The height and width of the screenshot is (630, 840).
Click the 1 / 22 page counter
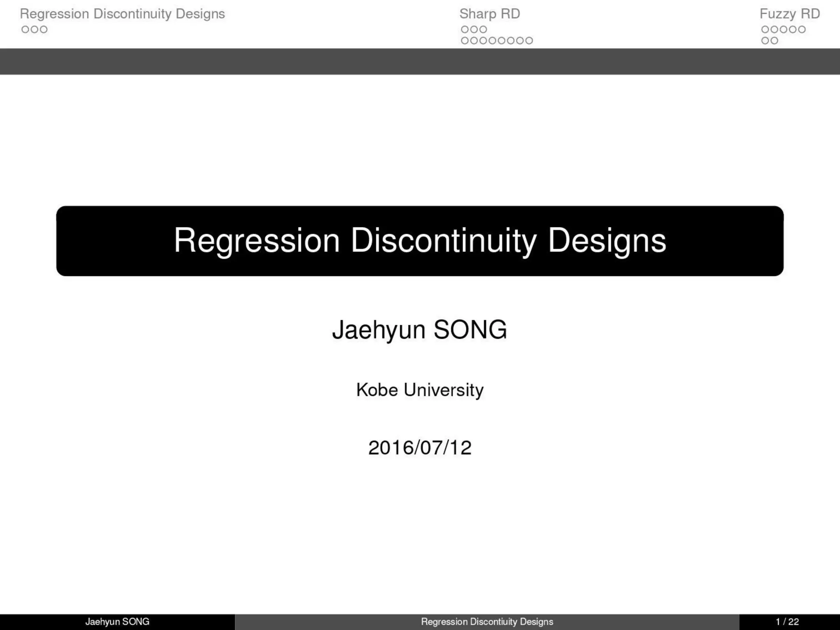(x=787, y=622)
